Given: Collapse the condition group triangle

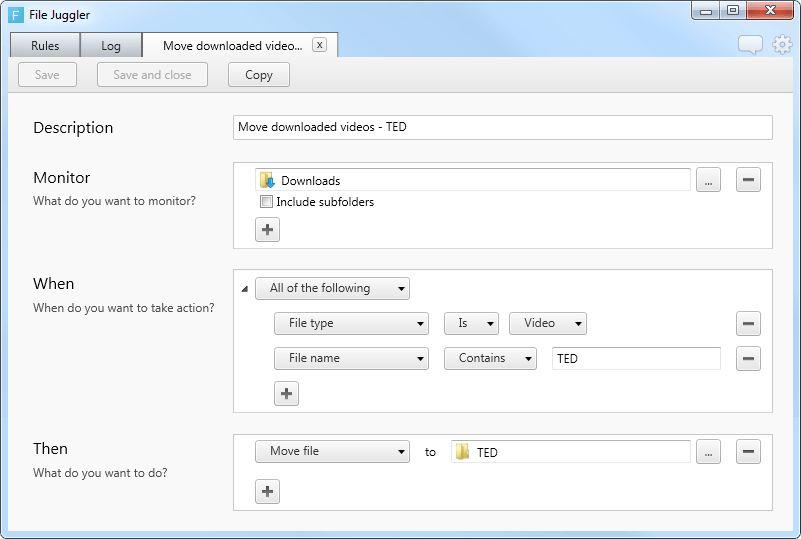Looking at the screenshot, I should pyautogui.click(x=245, y=289).
